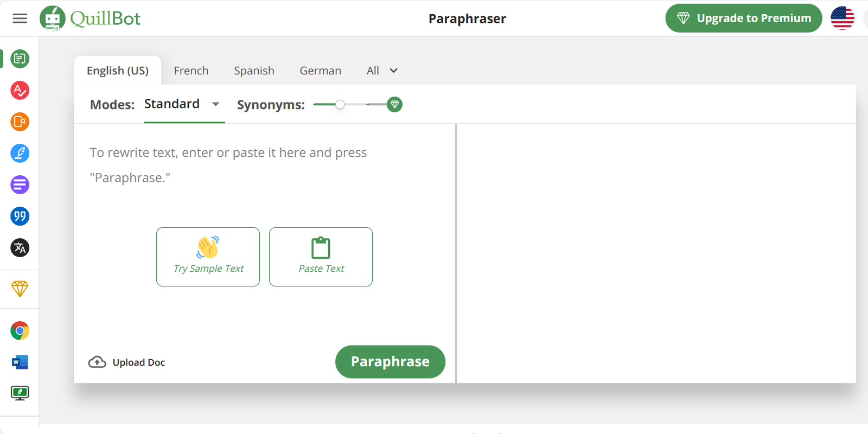Open the Standard modes dropdown

coord(184,104)
